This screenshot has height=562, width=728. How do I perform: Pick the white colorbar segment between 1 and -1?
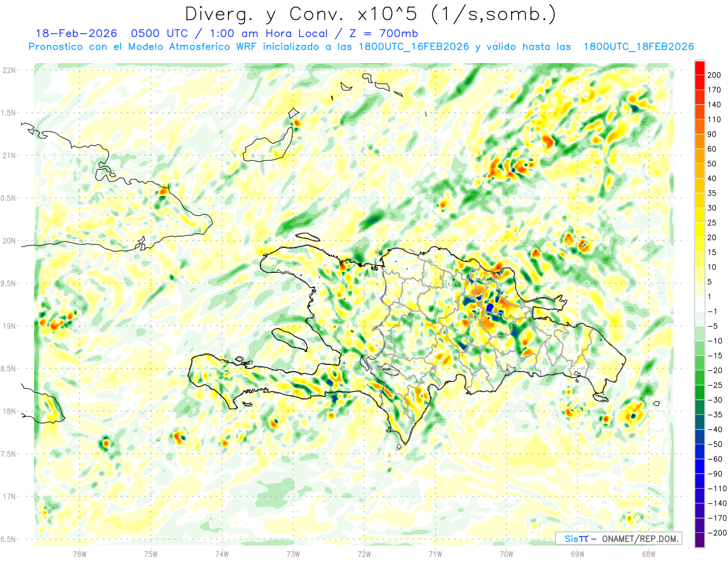point(700,304)
